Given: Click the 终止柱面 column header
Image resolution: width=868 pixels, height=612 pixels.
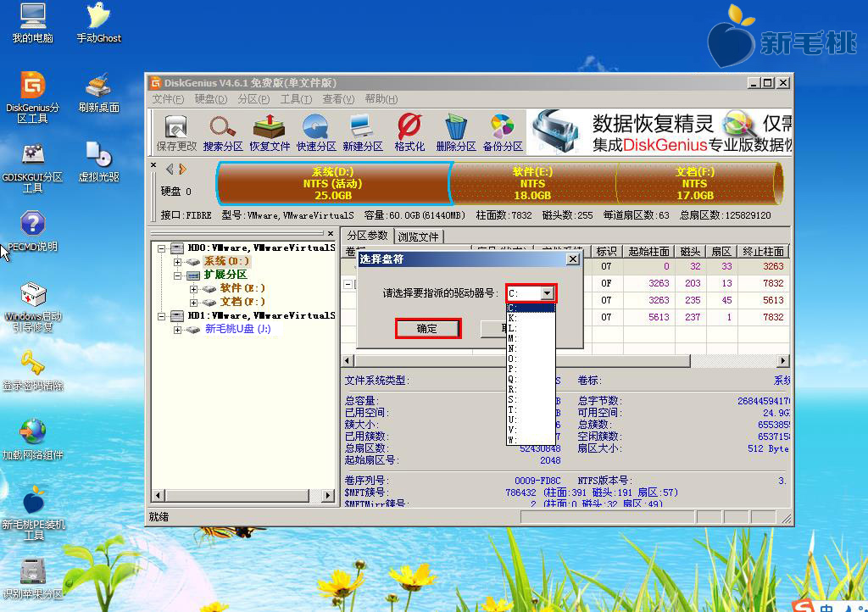Looking at the screenshot, I should pos(763,252).
